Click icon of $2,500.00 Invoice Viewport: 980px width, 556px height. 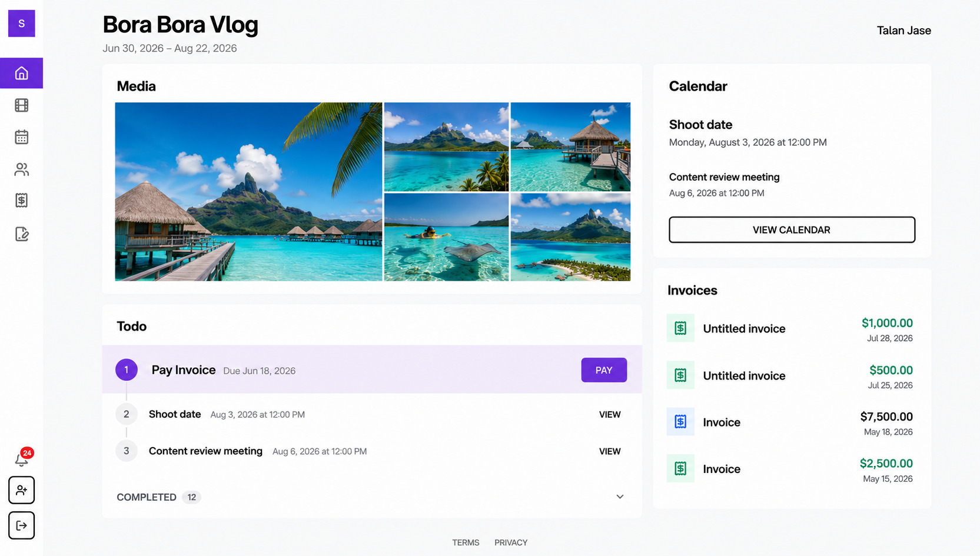coord(680,468)
